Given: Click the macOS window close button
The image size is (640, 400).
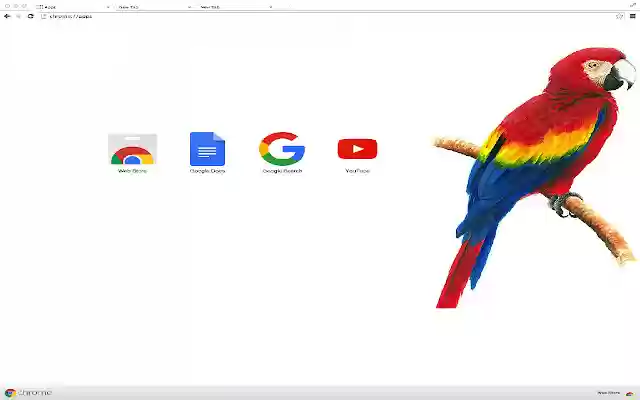Looking at the screenshot, I should 7,6.
